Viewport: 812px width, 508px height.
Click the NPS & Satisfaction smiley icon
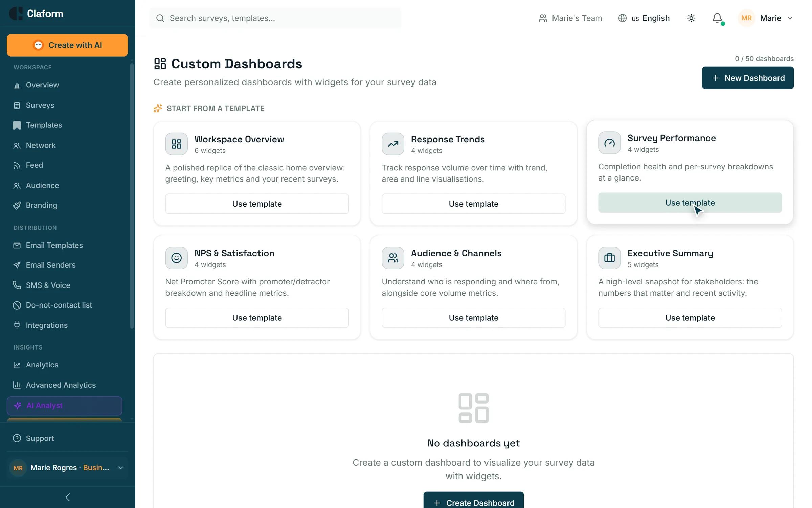pos(176,258)
